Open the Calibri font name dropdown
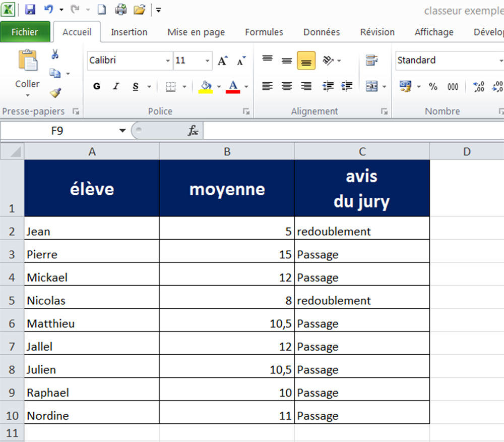This screenshot has width=504, height=442. pos(167,61)
